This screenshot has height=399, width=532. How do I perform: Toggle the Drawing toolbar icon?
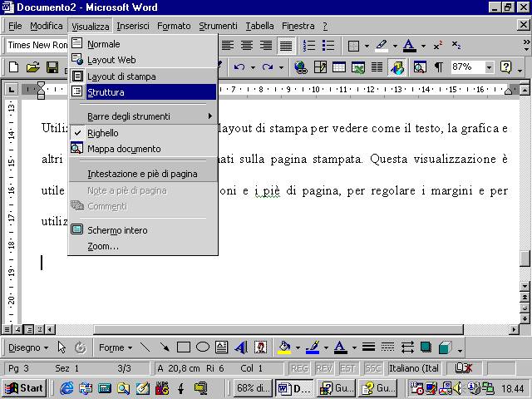point(397,67)
